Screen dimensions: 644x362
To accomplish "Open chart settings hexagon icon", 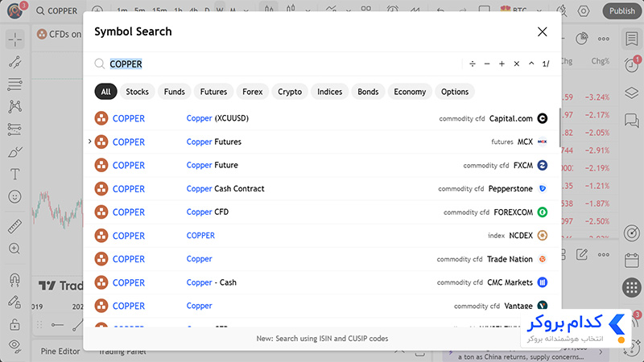I will (x=583, y=10).
